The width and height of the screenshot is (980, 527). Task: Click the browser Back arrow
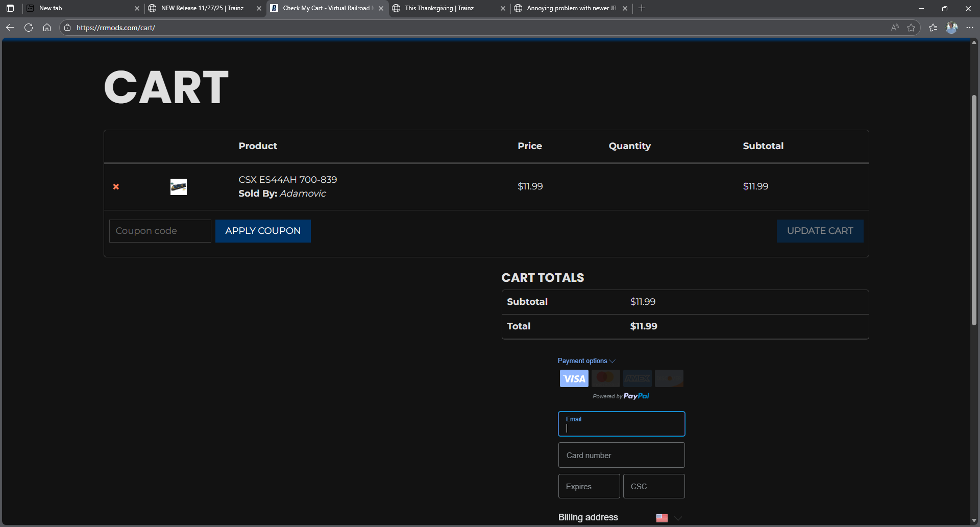pos(10,28)
